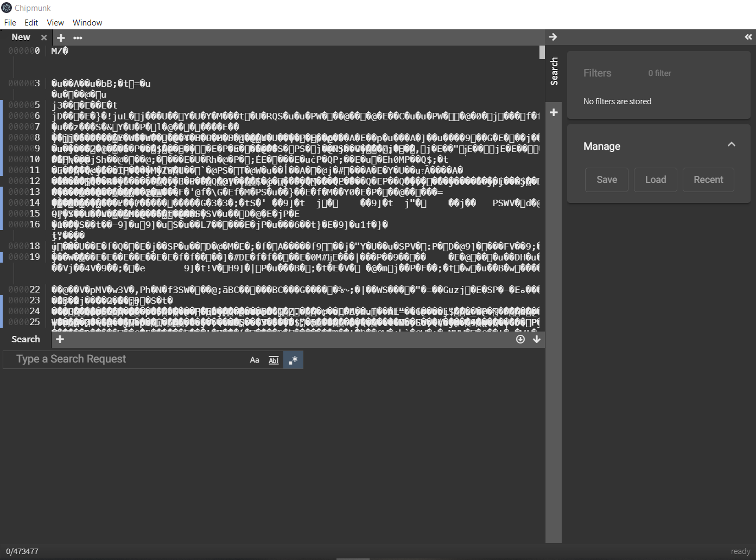The image size is (756, 560).
Task: Select log row 000018
Action: (x=271, y=246)
